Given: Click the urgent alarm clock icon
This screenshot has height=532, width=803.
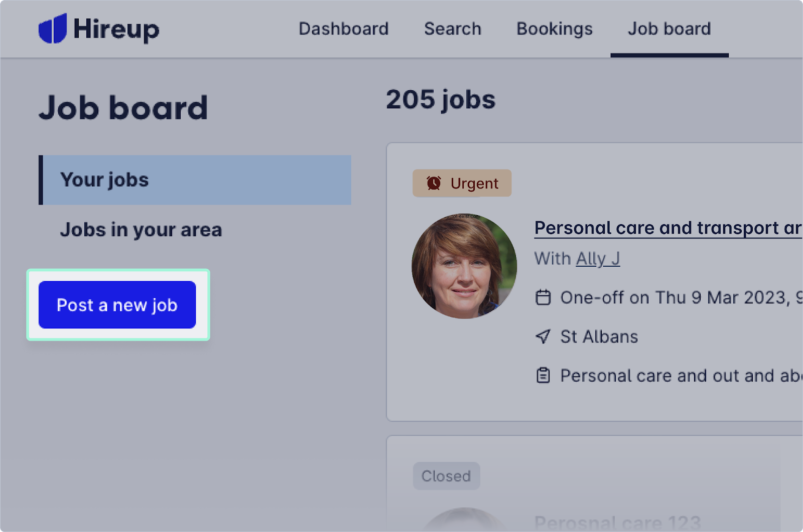Looking at the screenshot, I should (433, 183).
